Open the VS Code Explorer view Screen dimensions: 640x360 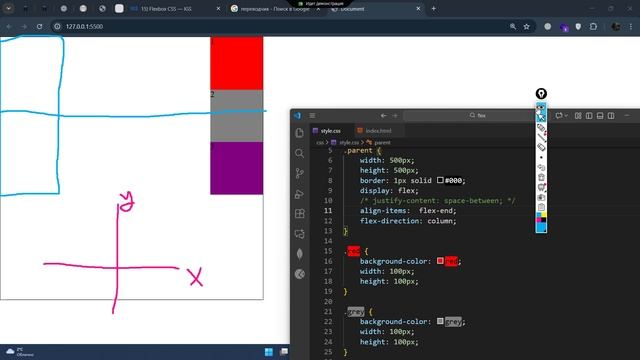299,133
